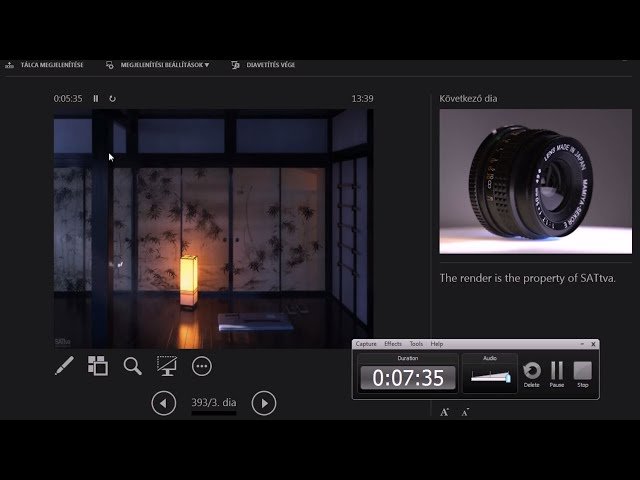
Task: Click the notes text about SATtva
Action: [x=527, y=278]
